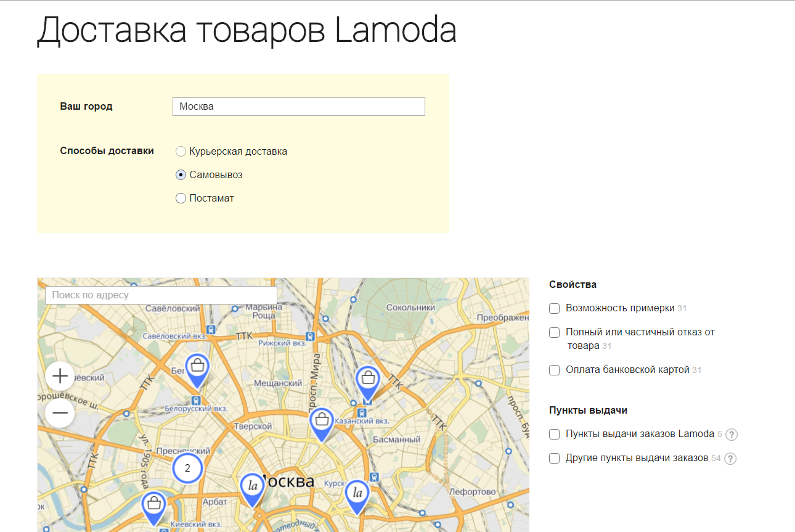Screen dimensions: 795x532
Task: Zoom out the map with minus button
Action: (60, 413)
